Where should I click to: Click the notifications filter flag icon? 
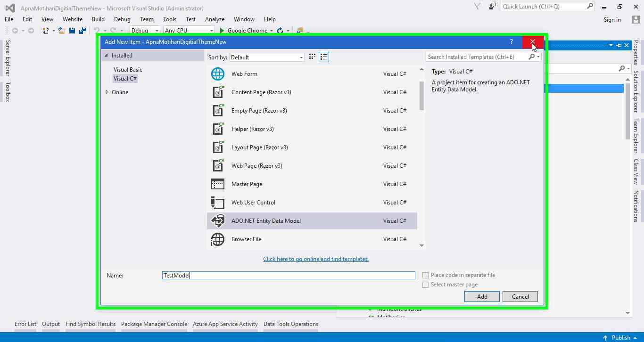[478, 7]
